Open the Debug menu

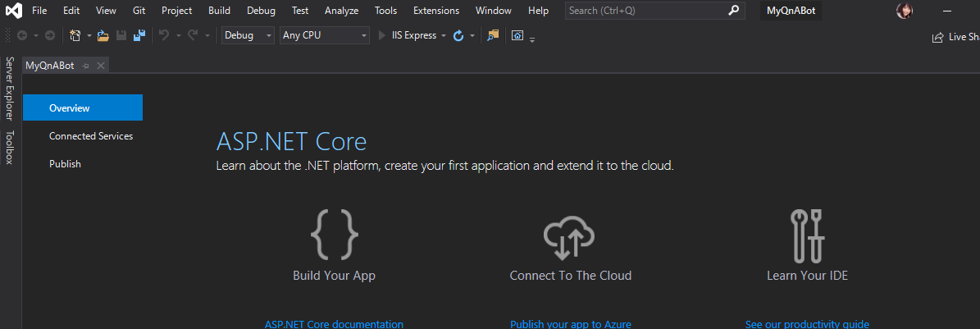pos(261,11)
